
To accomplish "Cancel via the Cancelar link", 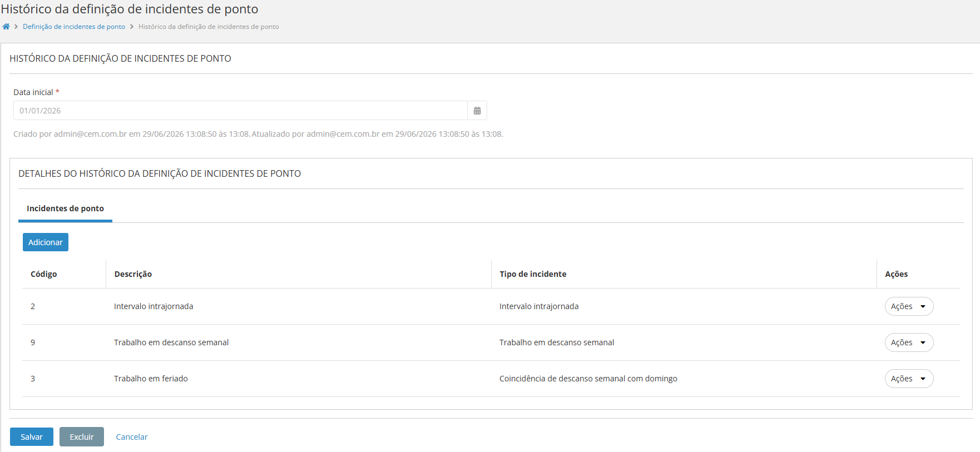I will click(x=132, y=437).
